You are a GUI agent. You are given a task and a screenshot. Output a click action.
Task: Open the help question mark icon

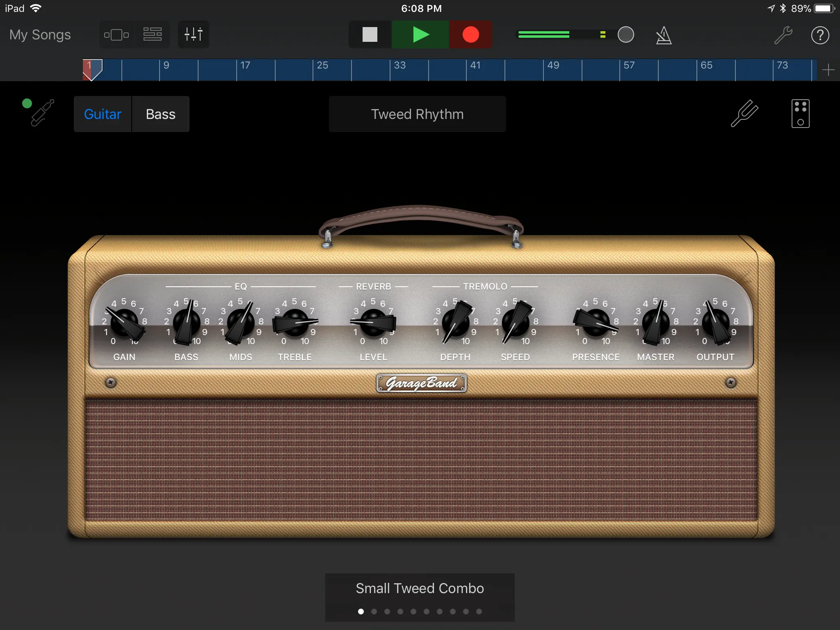pos(819,35)
